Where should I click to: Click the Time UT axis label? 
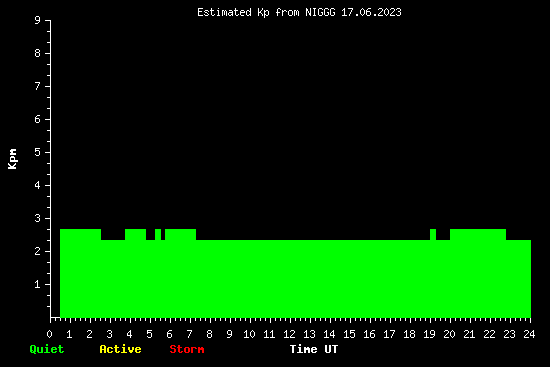[x=314, y=349]
